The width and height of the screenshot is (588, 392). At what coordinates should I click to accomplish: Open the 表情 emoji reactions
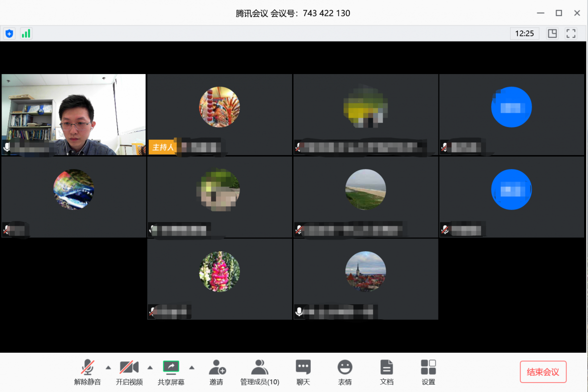click(345, 372)
